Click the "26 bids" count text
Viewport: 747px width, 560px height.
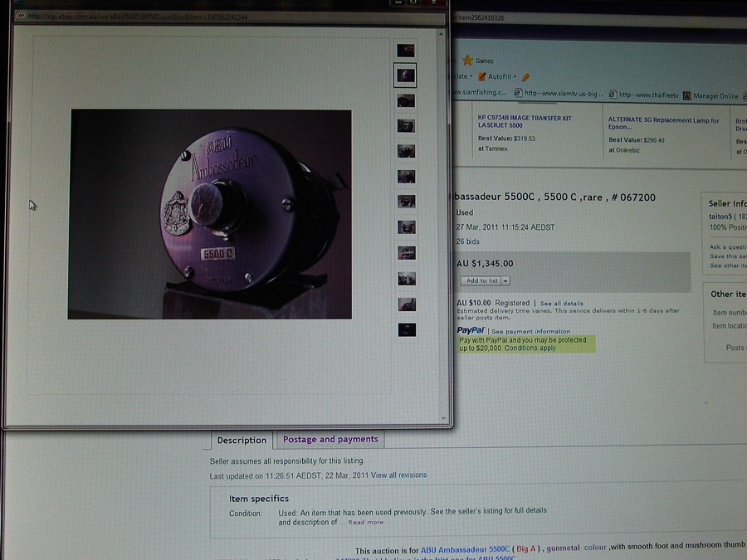[468, 241]
